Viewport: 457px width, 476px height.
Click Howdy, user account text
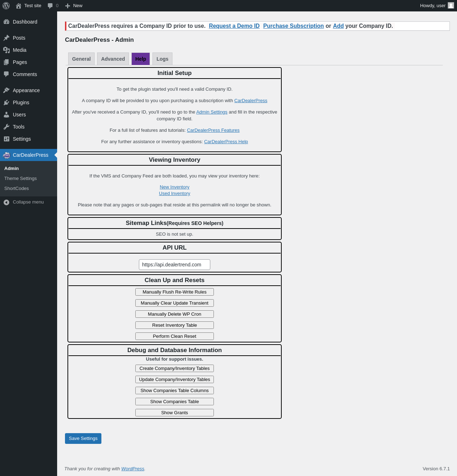pyautogui.click(x=433, y=6)
